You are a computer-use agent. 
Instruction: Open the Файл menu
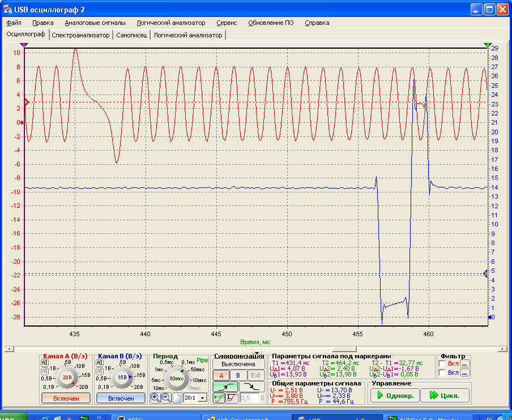pos(14,23)
